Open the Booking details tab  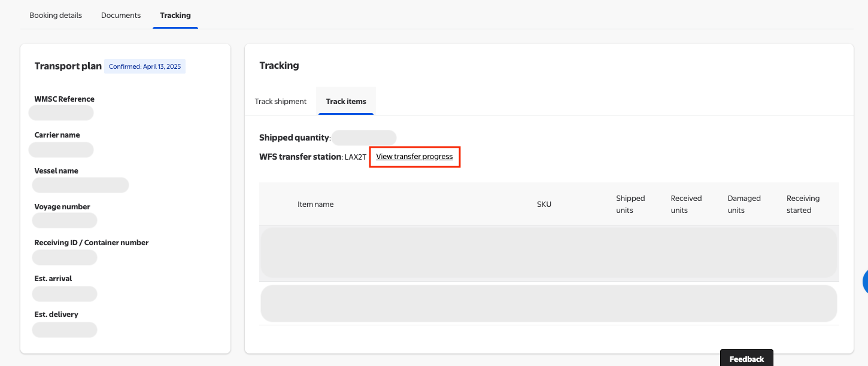coord(56,15)
